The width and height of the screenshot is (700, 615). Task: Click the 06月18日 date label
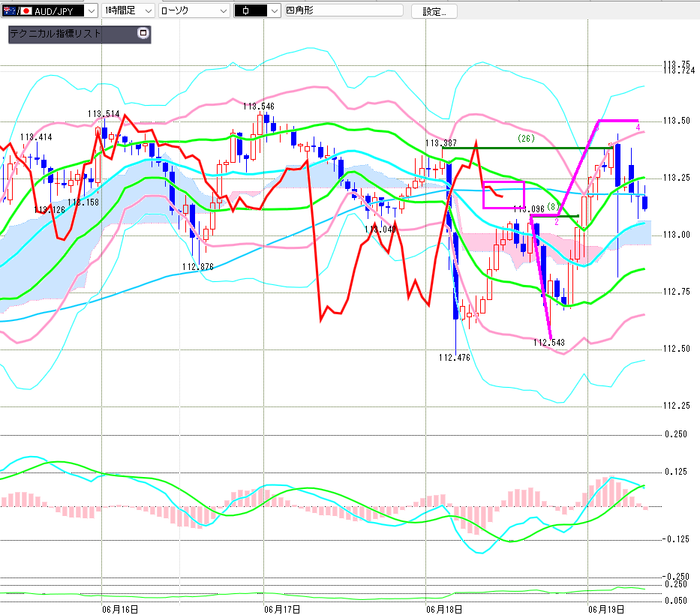pyautogui.click(x=443, y=609)
